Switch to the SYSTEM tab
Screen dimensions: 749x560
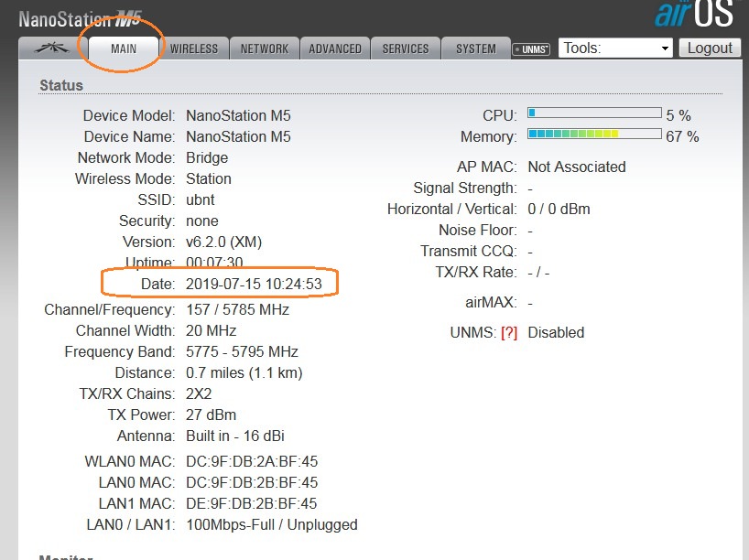point(476,48)
